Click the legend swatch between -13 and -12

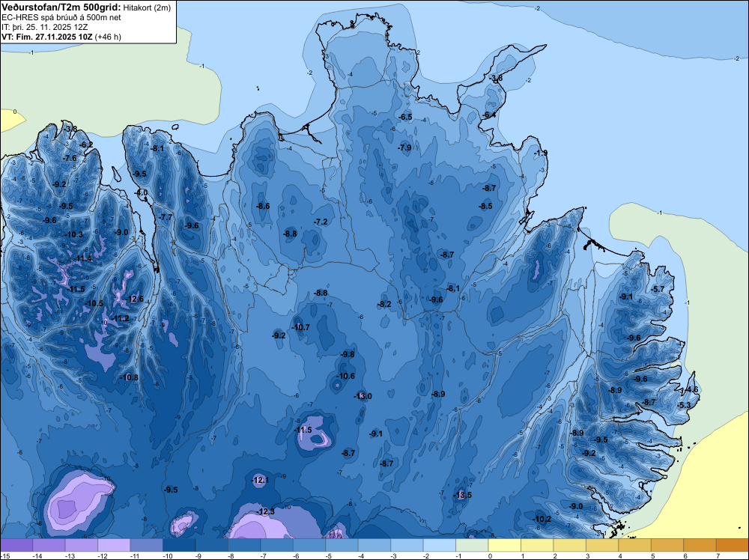pos(81,545)
